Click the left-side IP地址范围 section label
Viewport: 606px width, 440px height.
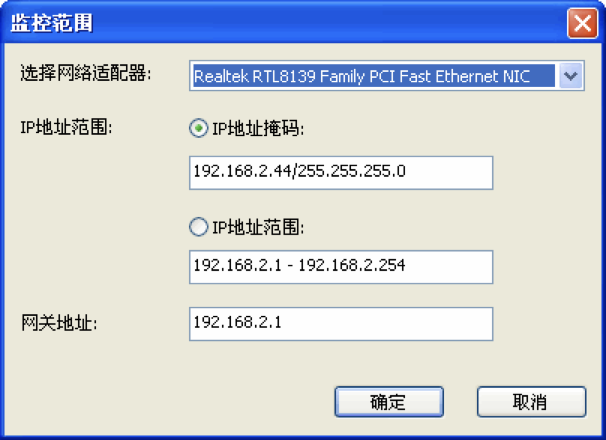67,127
